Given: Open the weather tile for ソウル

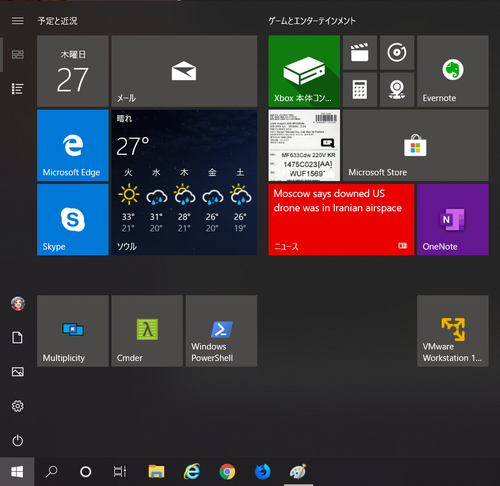Looking at the screenshot, I should [184, 182].
